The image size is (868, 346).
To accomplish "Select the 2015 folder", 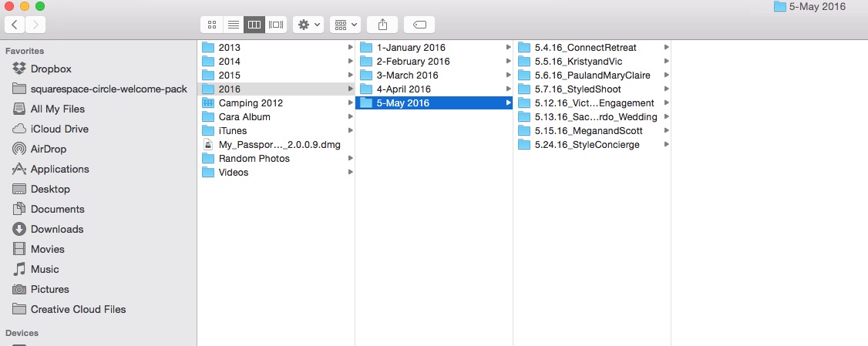I will [x=276, y=76].
